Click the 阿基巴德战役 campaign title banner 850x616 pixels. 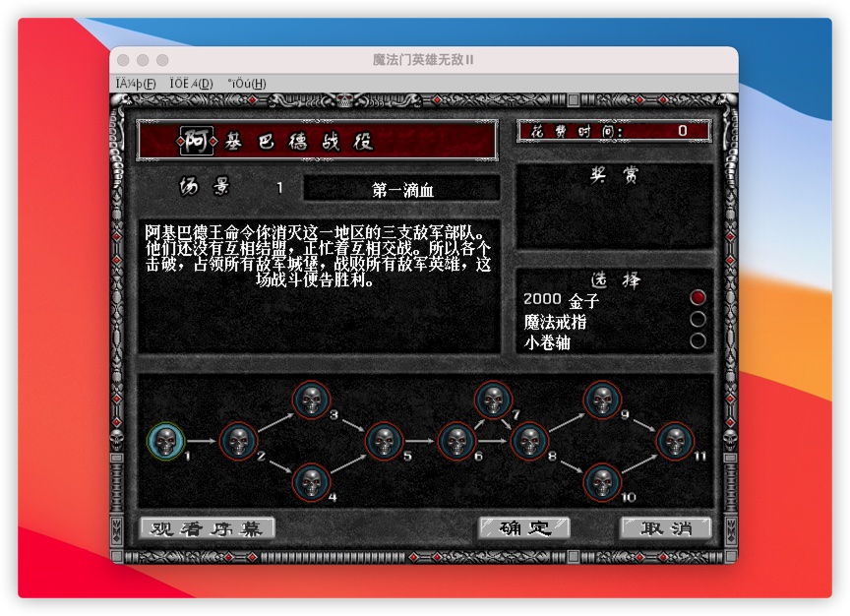(x=317, y=141)
